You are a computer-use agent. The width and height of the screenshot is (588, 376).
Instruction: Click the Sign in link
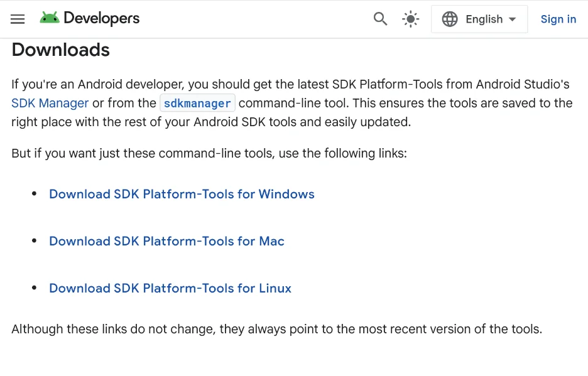(558, 19)
